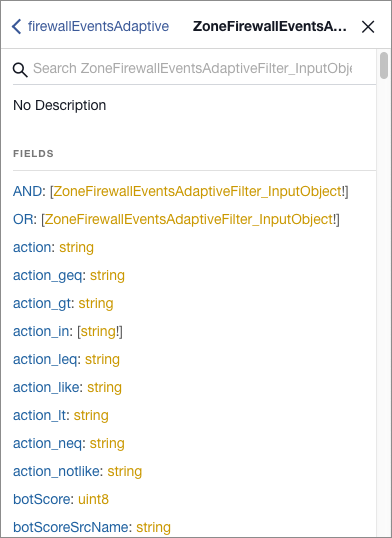This screenshot has height=538, width=392.
Task: Open the OR field
Action: [23, 220]
